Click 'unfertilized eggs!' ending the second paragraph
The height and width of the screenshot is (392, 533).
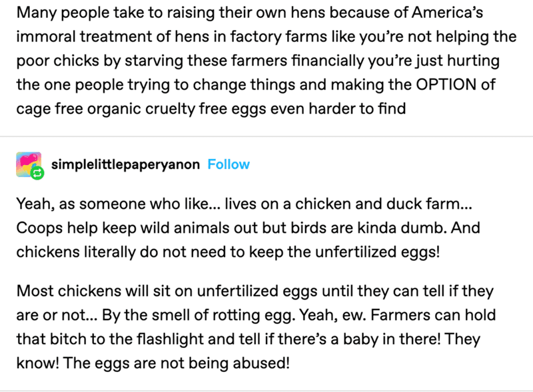(x=377, y=252)
